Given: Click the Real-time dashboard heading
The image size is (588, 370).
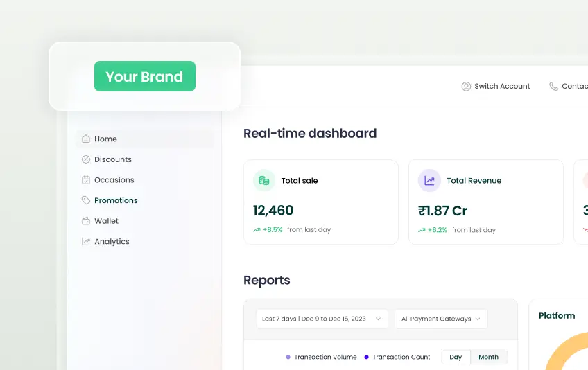Looking at the screenshot, I should [310, 134].
